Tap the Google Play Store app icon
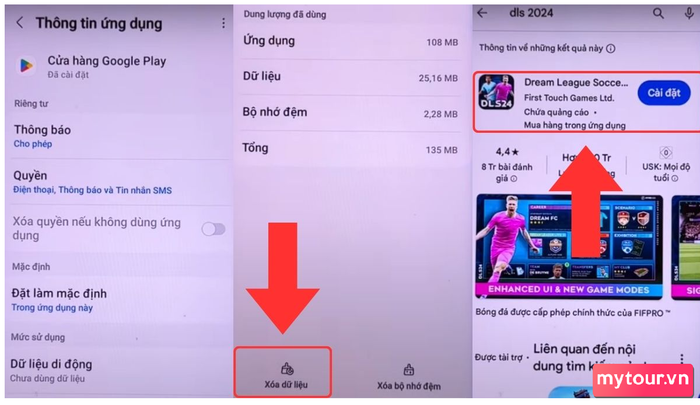This screenshot has height=405, width=700. coord(26,66)
